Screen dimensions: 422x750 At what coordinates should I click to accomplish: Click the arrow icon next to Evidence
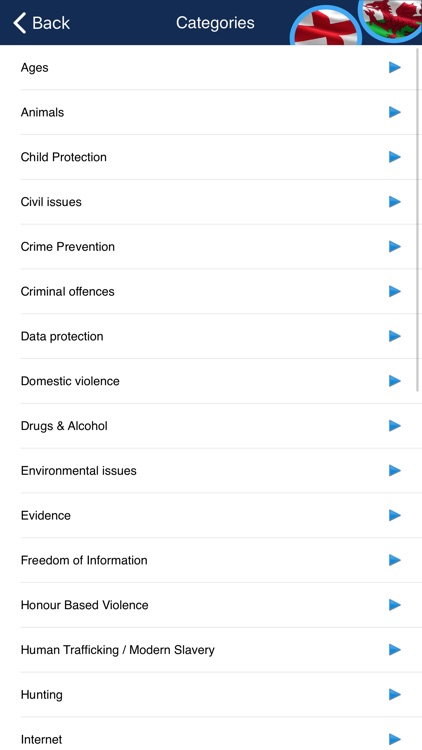(x=395, y=515)
